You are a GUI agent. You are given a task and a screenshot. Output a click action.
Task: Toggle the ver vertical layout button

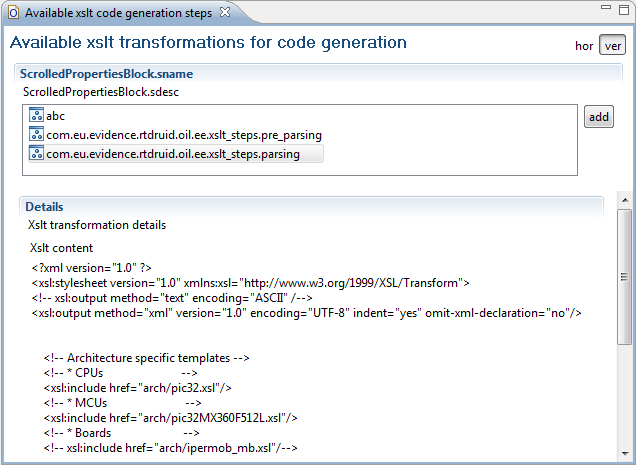(612, 45)
